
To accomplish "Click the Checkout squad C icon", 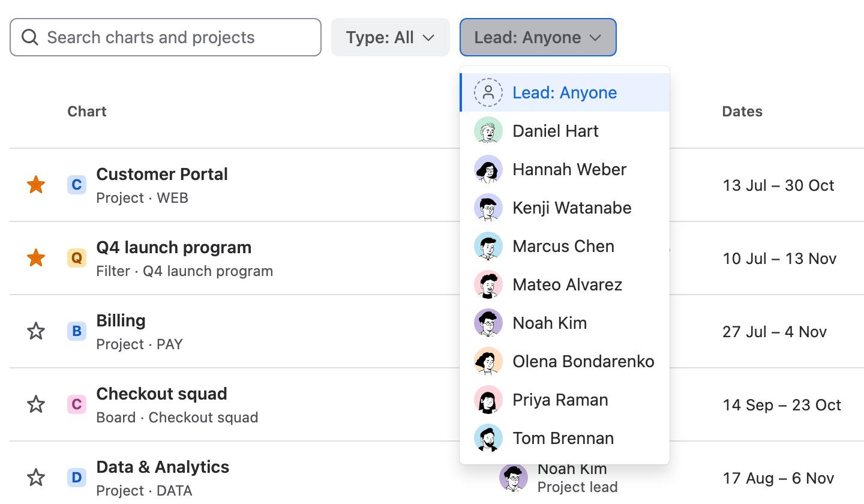I will point(77,404).
